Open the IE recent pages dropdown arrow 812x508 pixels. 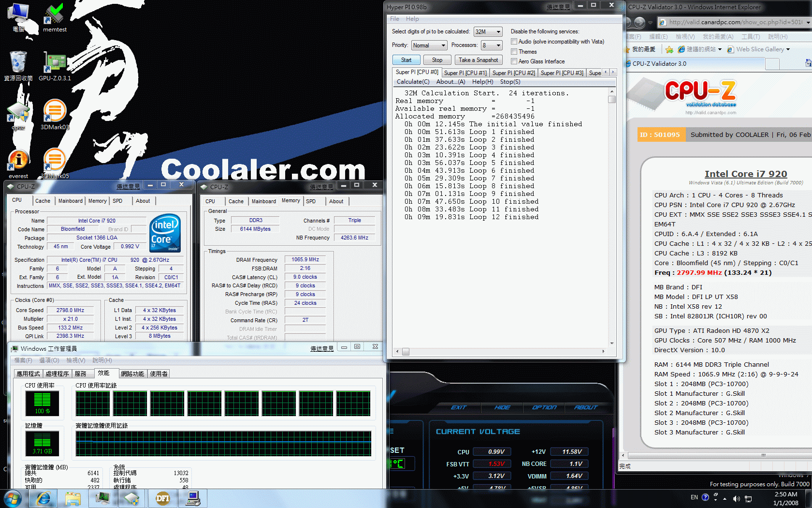pos(650,22)
